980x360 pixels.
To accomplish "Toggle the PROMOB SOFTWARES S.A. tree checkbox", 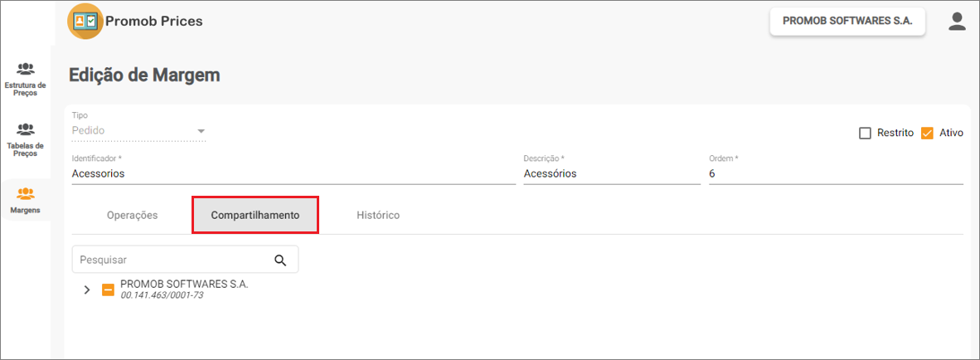I will click(108, 289).
